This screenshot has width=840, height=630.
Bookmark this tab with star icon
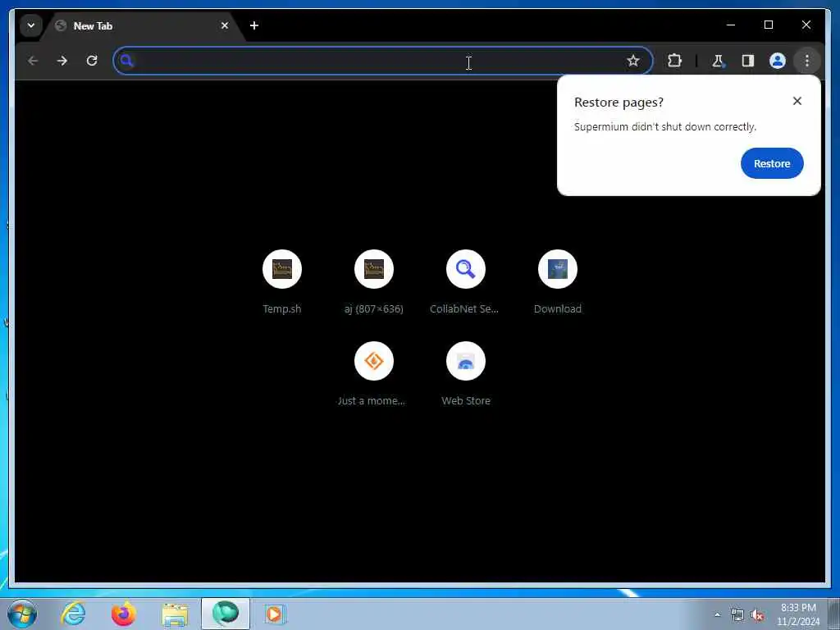point(633,61)
